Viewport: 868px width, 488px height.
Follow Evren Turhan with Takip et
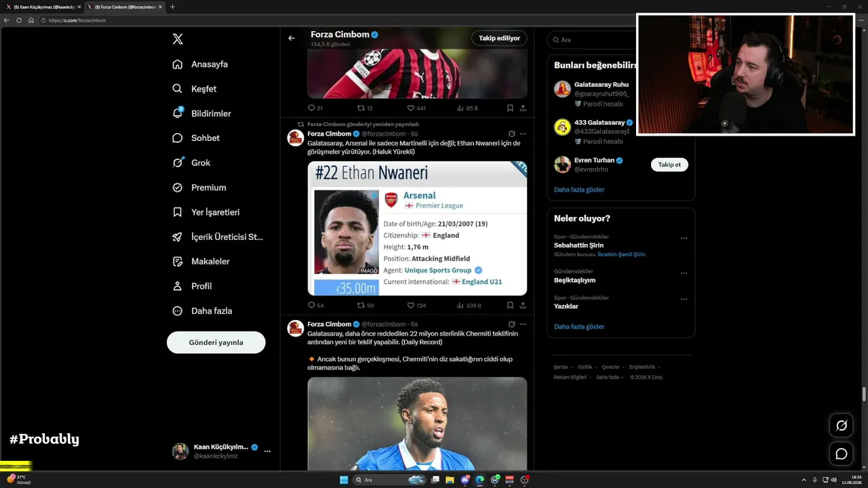tap(669, 165)
